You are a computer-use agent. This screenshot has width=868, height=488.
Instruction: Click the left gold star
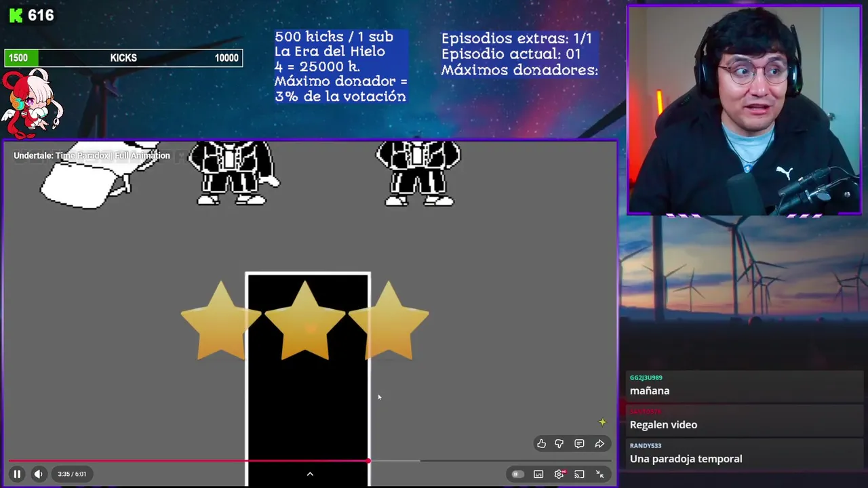[221, 321]
